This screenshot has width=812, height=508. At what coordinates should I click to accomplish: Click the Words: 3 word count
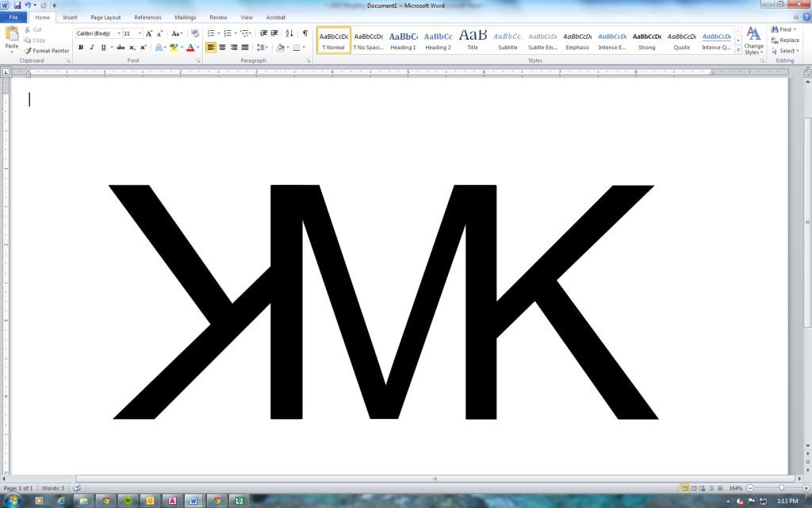[x=53, y=488]
